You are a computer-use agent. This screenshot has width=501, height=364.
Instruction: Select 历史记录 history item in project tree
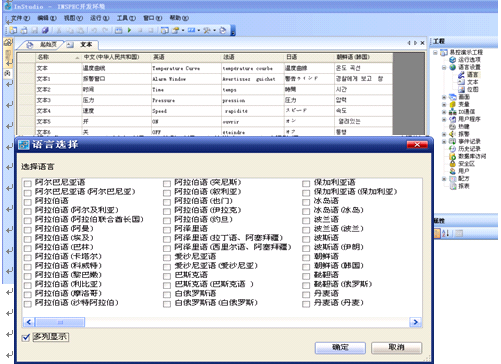pyautogui.click(x=469, y=149)
